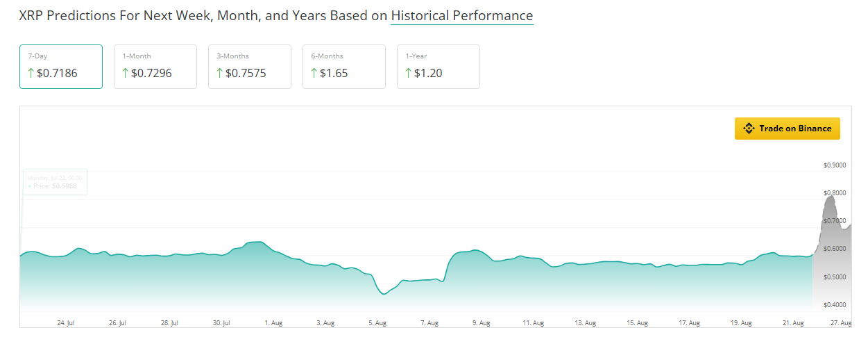This screenshot has height=337, width=868.
Task: Click the lowest dip of the teal price line
Action: tap(384, 294)
